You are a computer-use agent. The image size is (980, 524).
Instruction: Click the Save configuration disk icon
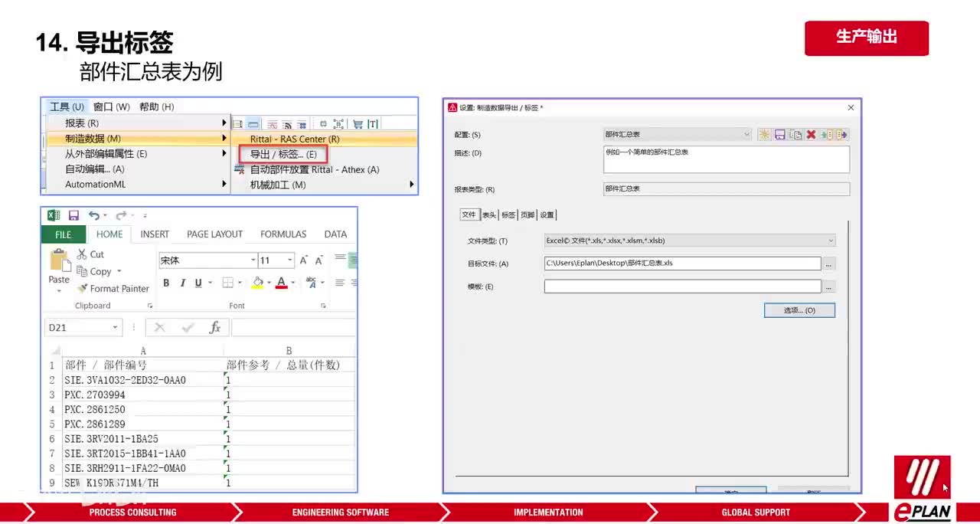[x=779, y=135]
